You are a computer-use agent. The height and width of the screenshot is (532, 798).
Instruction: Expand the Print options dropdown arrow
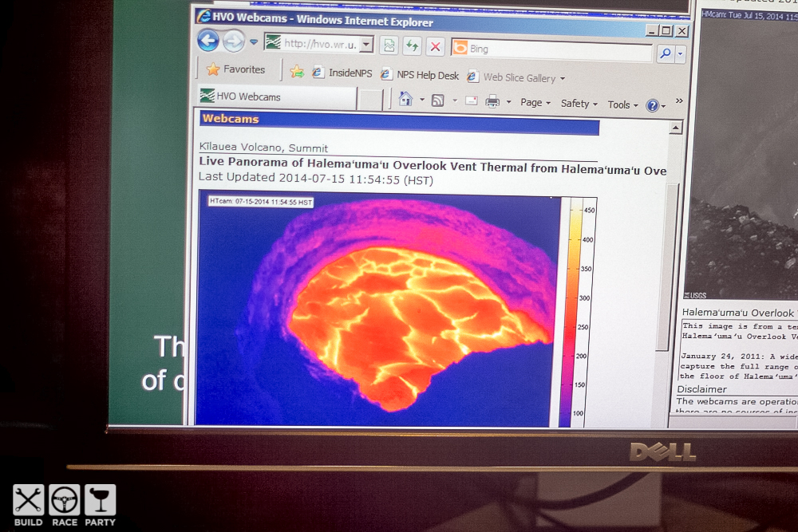pos(508,102)
